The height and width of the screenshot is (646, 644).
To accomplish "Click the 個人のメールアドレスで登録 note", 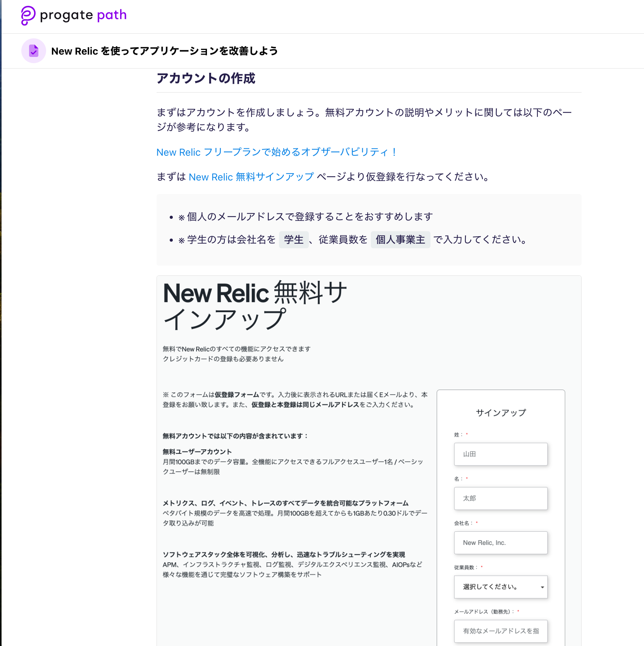I will [x=306, y=216].
